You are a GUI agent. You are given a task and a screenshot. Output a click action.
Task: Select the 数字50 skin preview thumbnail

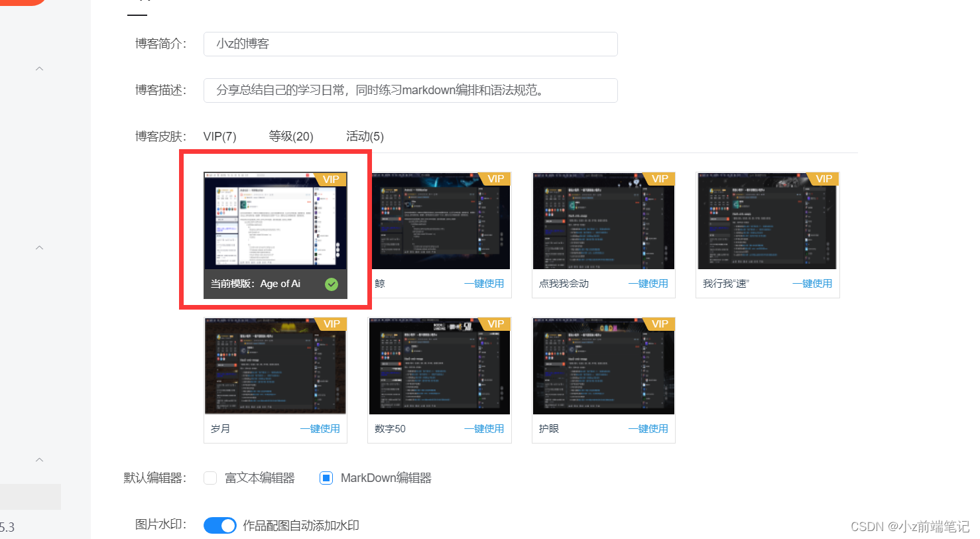439,366
